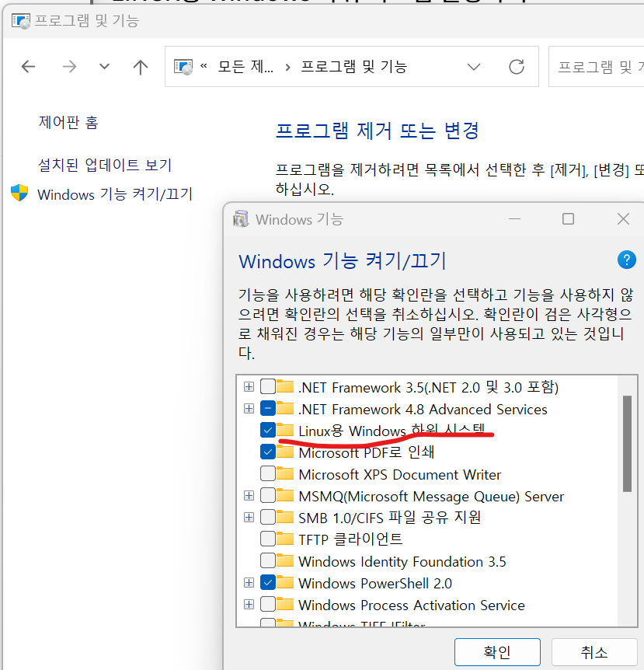Open the '제어판 홈' link
Image resolution: width=644 pixels, height=670 pixels.
[x=69, y=123]
